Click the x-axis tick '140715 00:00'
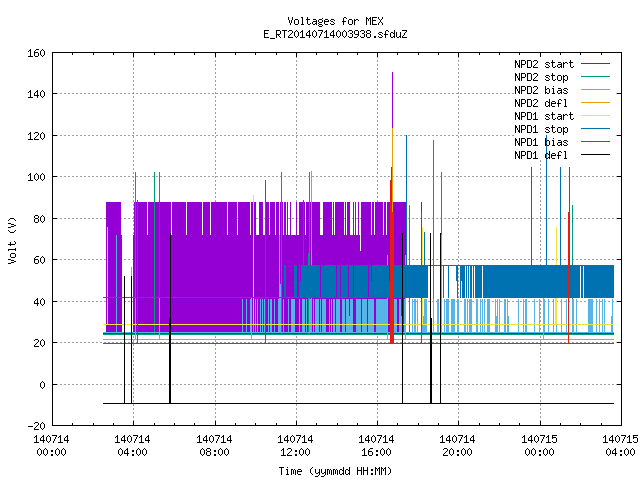This screenshot has height=480, width=640. 540,446
